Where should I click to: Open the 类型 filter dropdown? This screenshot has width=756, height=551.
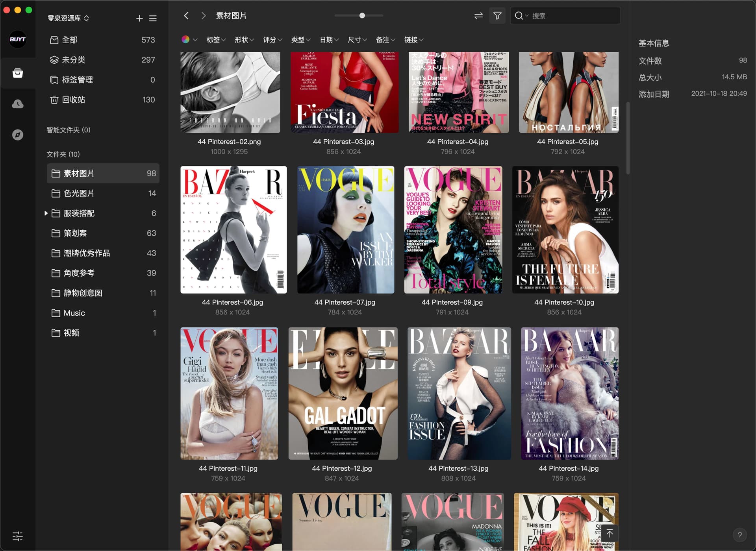pos(301,40)
